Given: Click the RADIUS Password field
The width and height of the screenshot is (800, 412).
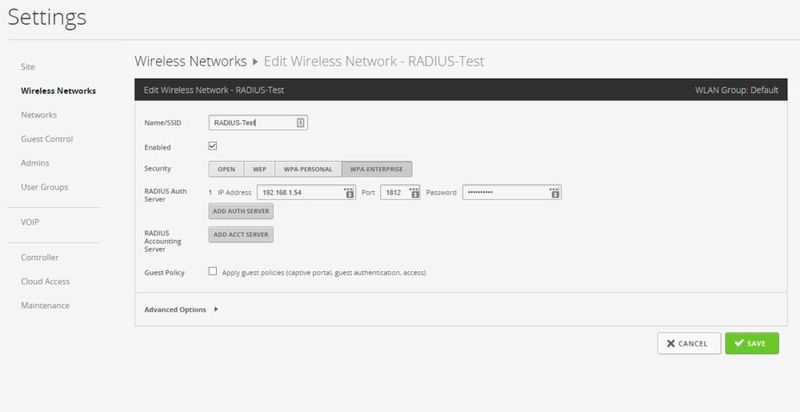Looking at the screenshot, I should pos(512,192).
